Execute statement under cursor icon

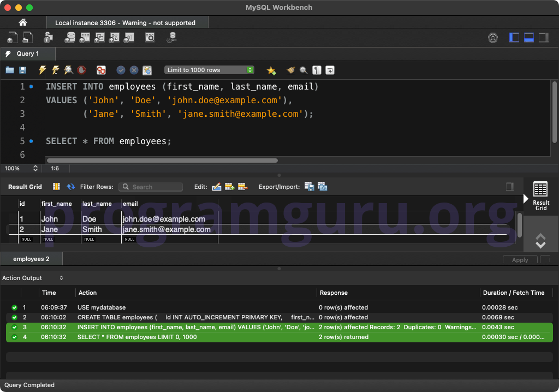55,70
